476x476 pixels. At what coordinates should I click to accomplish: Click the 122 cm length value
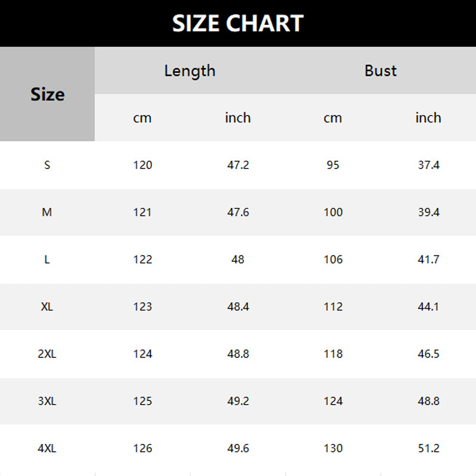(143, 259)
